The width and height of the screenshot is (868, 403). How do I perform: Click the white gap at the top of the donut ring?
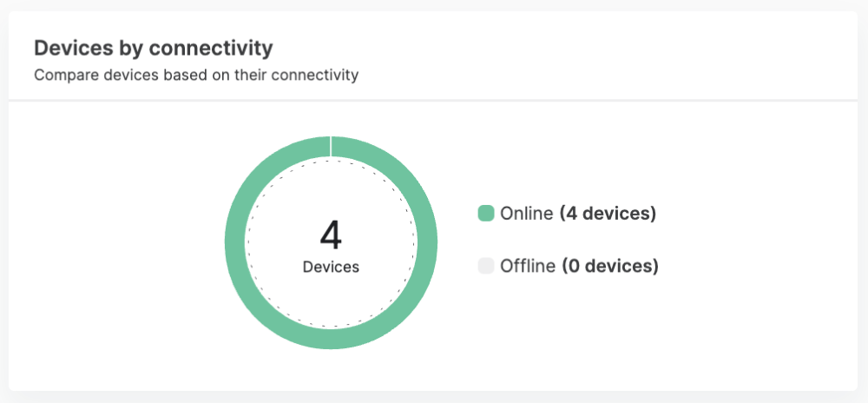click(x=331, y=148)
